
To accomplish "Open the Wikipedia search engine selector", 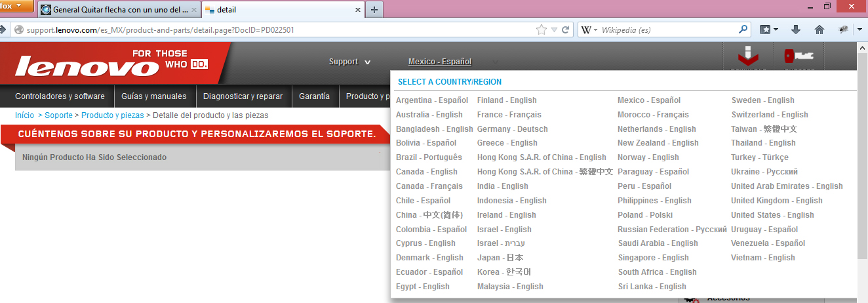I will pos(588,30).
